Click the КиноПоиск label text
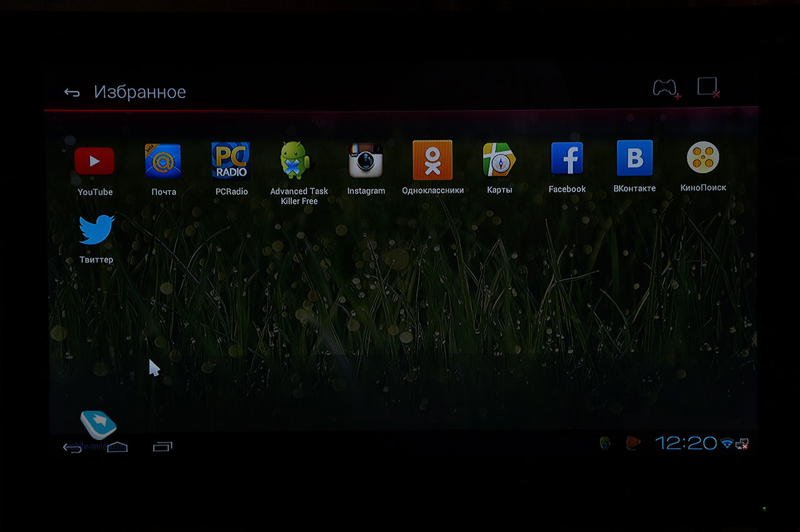Viewport: 800px width, 532px height. point(703,188)
